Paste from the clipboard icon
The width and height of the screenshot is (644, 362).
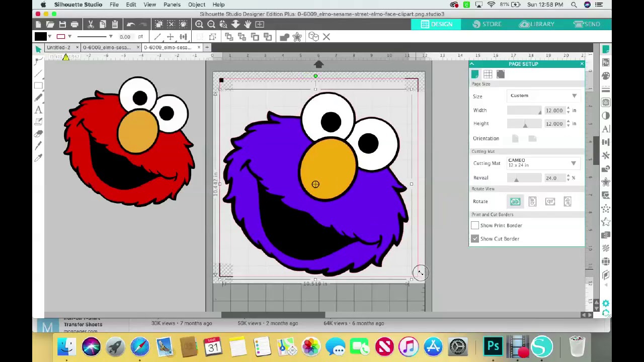(x=115, y=24)
